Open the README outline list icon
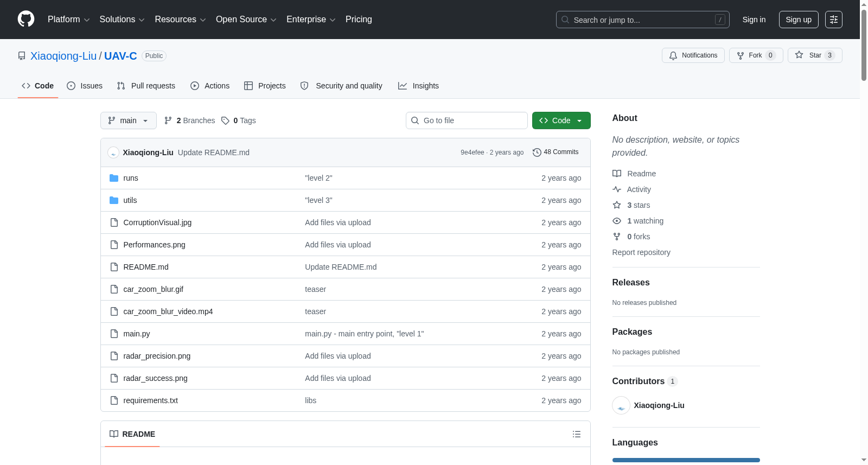Image resolution: width=868 pixels, height=465 pixels. pos(577,434)
